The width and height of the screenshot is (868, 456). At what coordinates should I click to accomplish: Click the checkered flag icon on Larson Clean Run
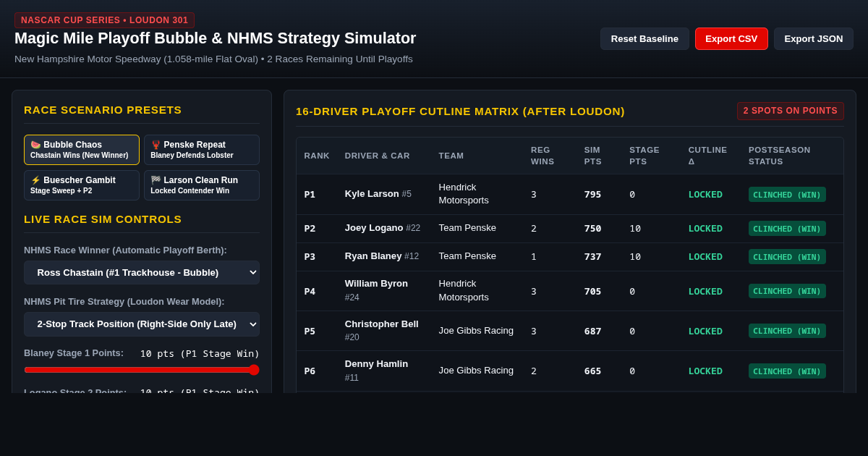pos(156,180)
